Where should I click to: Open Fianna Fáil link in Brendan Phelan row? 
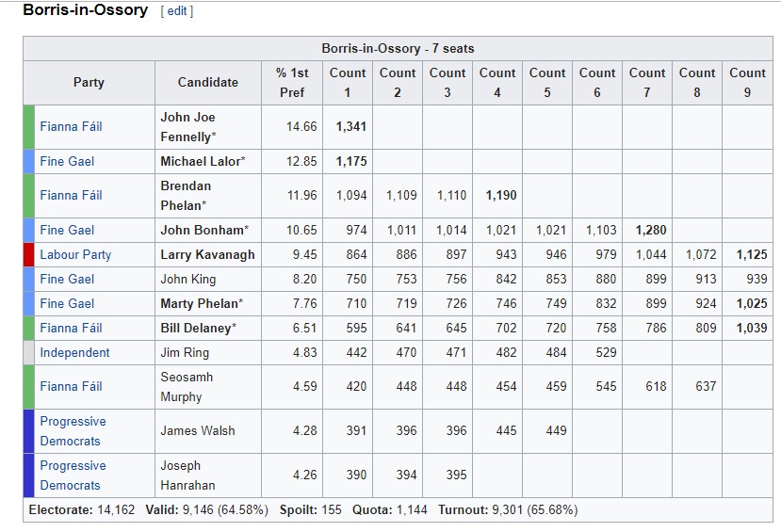pos(71,196)
